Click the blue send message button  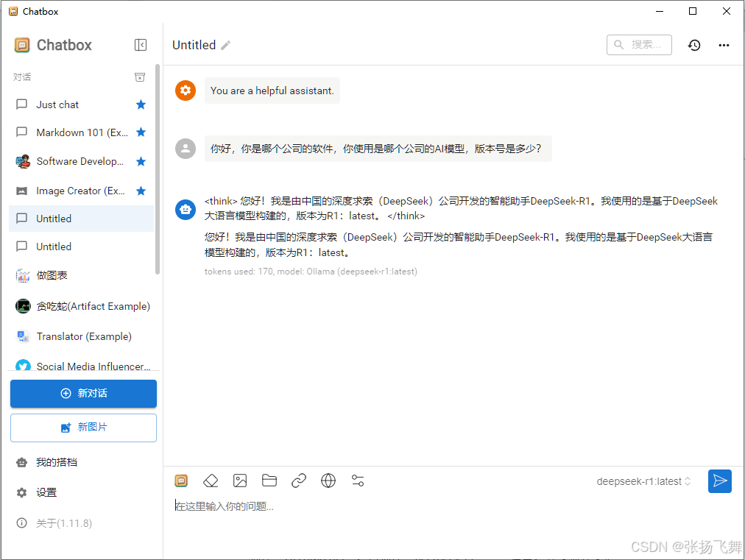tap(720, 481)
